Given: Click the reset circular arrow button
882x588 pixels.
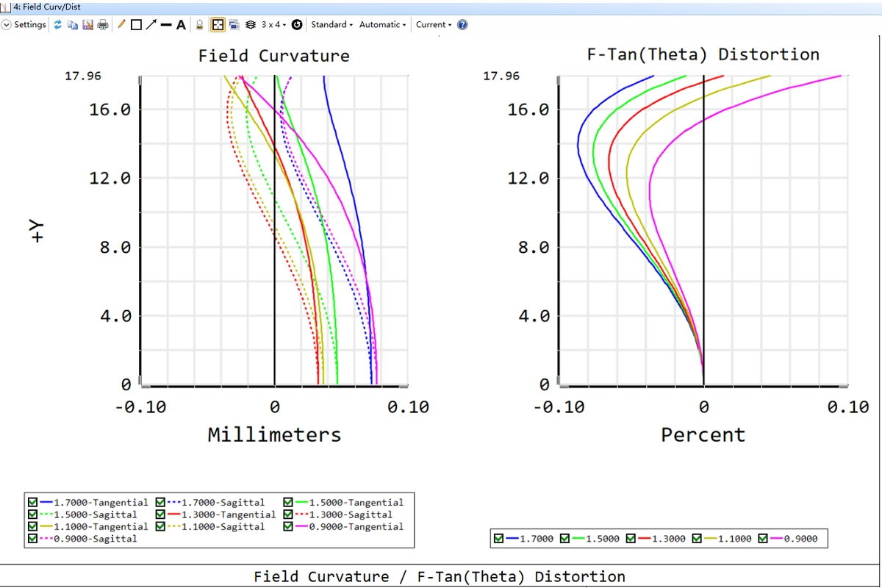Looking at the screenshot, I should click(297, 25).
